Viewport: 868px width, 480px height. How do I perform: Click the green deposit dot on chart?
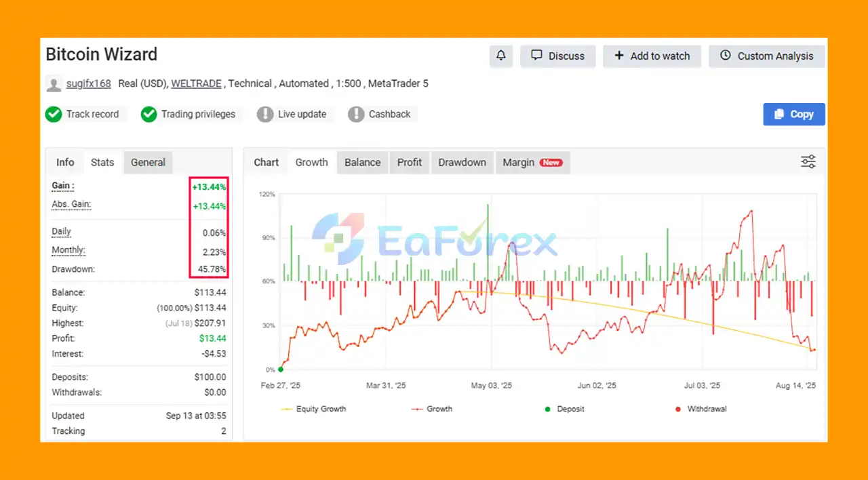281,369
